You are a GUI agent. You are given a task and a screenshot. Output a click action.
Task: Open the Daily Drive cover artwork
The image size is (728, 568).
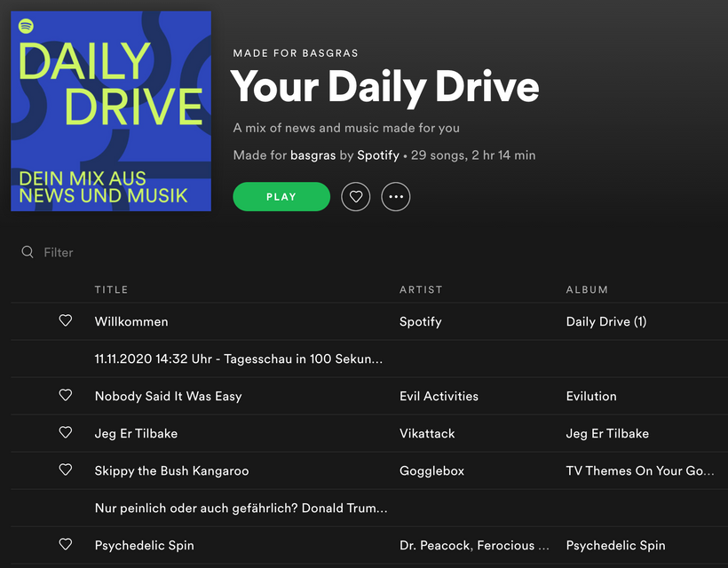point(111,111)
